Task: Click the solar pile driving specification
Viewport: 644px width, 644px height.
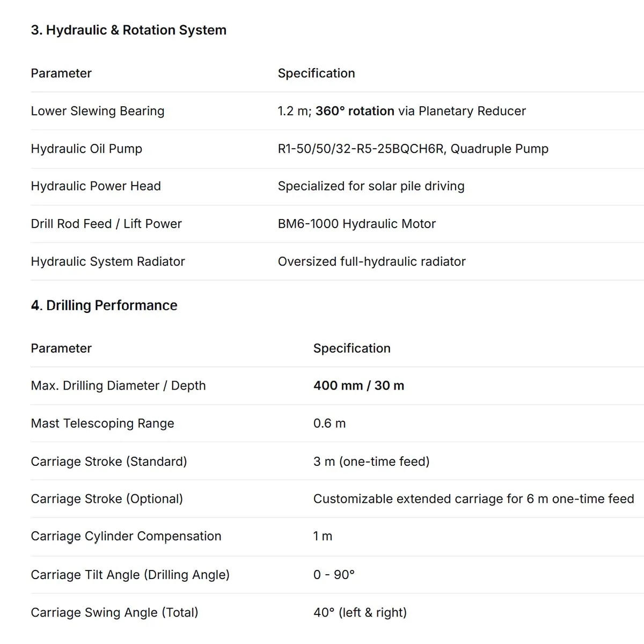Action: [x=371, y=186]
